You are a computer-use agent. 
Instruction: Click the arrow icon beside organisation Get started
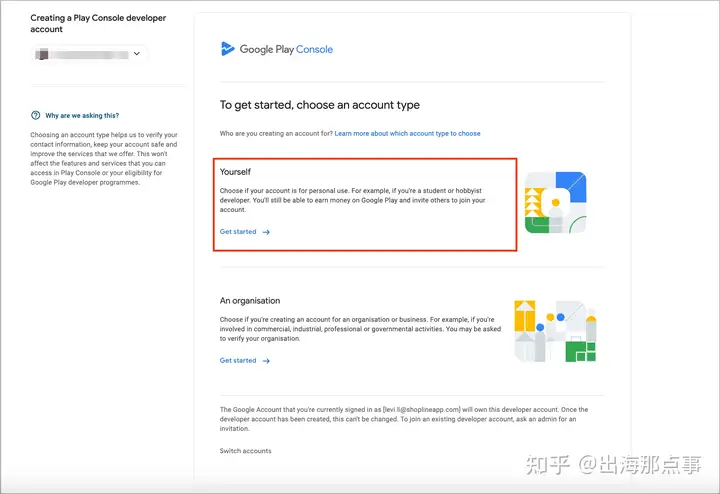[266, 361]
